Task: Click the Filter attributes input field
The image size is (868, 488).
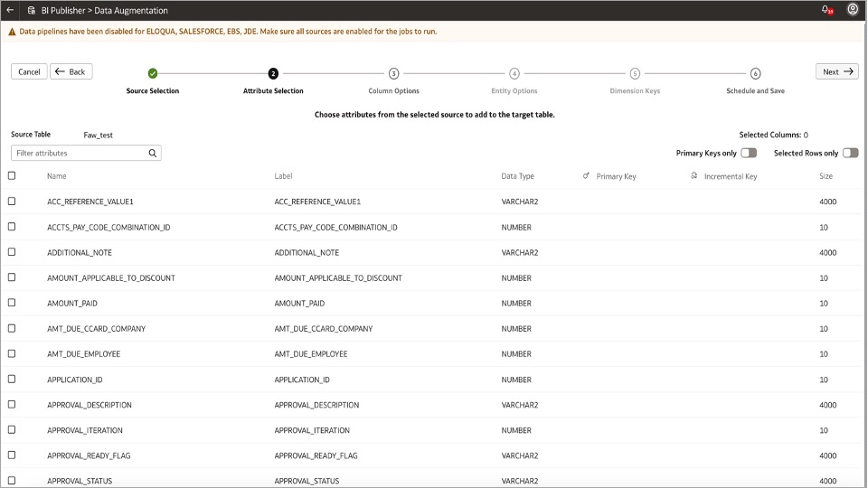Action: 86,154
